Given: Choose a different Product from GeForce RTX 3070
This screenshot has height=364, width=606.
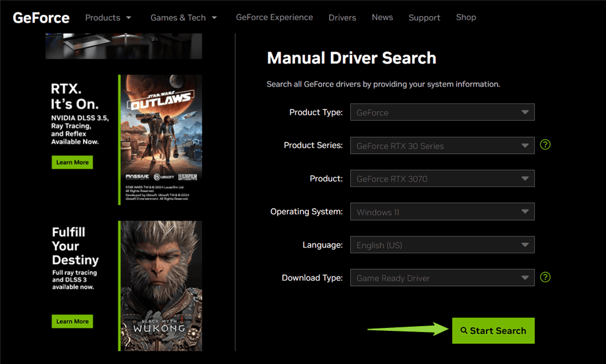Looking at the screenshot, I should pyautogui.click(x=442, y=179).
